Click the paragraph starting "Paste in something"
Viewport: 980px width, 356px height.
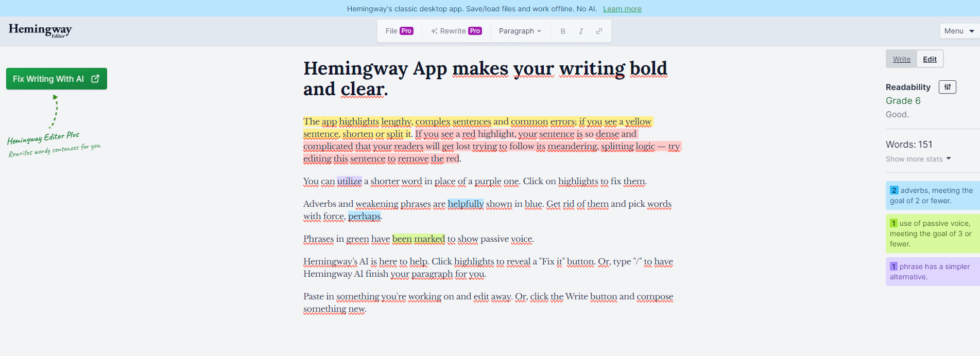tap(488, 302)
